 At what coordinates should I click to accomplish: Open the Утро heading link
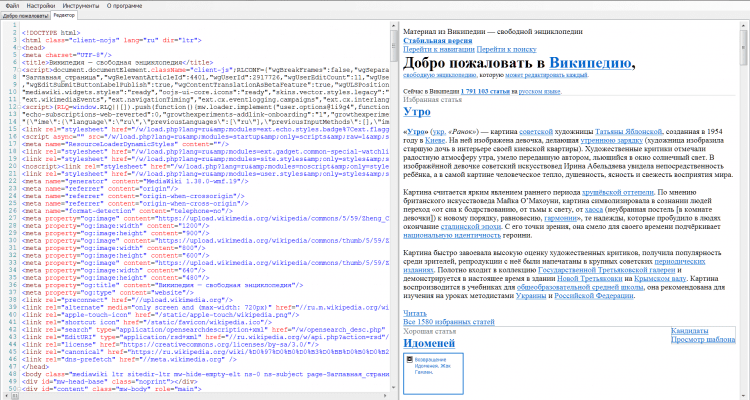[x=417, y=112]
